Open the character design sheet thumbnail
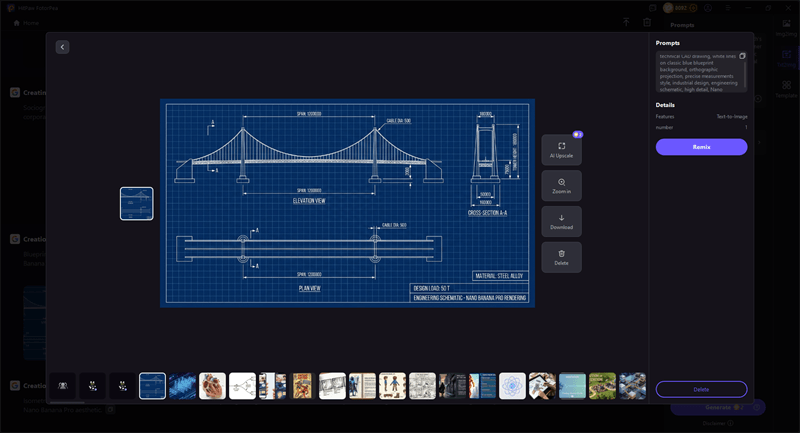 pyautogui.click(x=392, y=386)
